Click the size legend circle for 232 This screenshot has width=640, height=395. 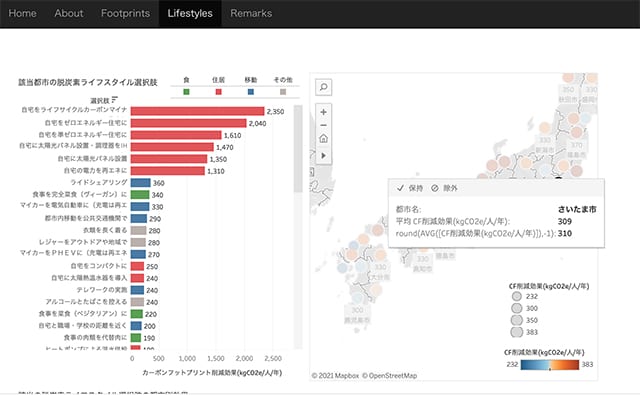[517, 296]
